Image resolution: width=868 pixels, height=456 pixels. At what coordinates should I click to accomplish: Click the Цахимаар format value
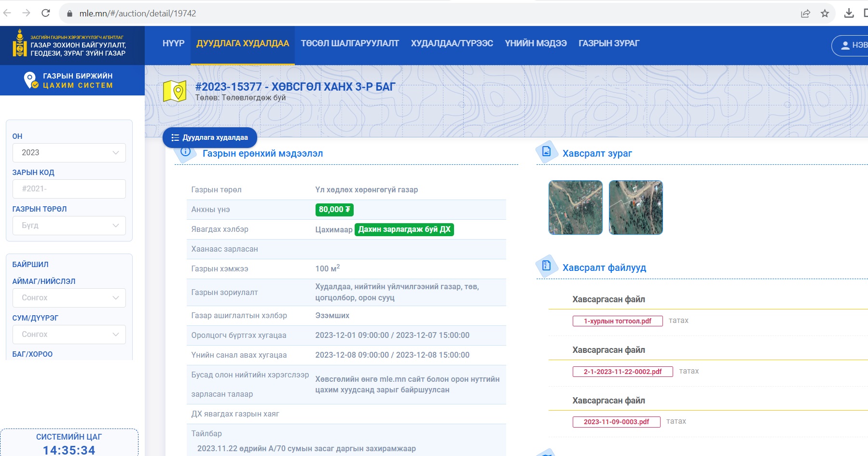point(334,230)
